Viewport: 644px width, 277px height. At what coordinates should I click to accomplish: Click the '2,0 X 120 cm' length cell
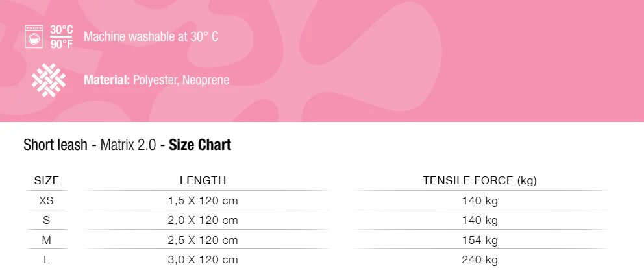pos(203,221)
